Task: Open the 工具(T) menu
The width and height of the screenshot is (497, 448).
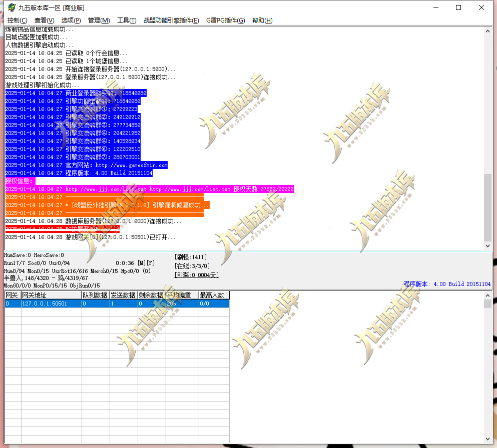Action: tap(127, 20)
